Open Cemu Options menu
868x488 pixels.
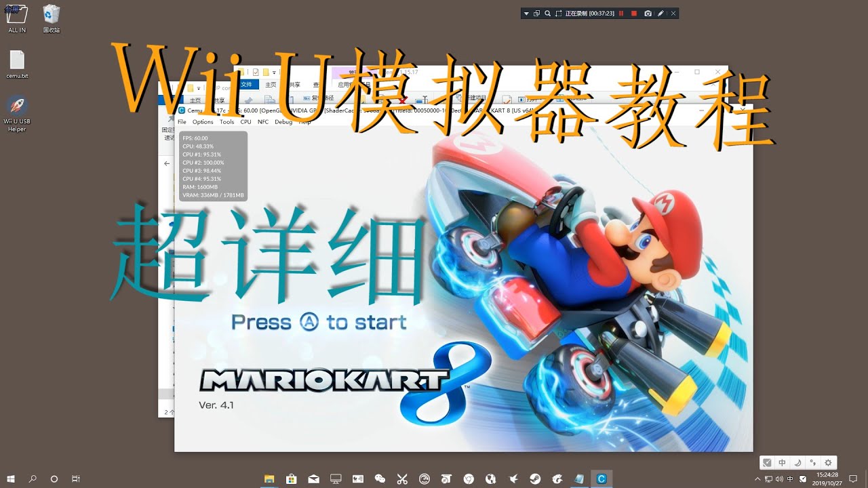203,122
